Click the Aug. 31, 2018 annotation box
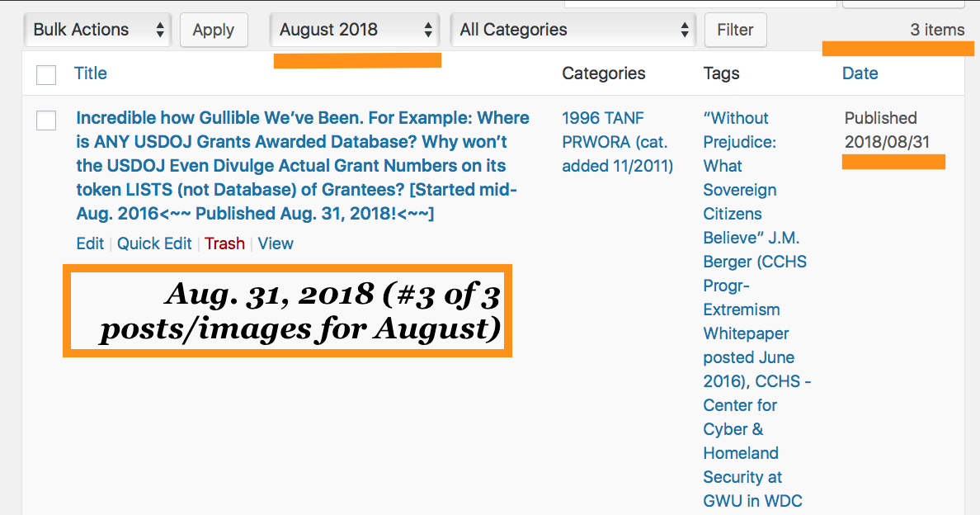Image resolution: width=980 pixels, height=515 pixels. pos(287,311)
